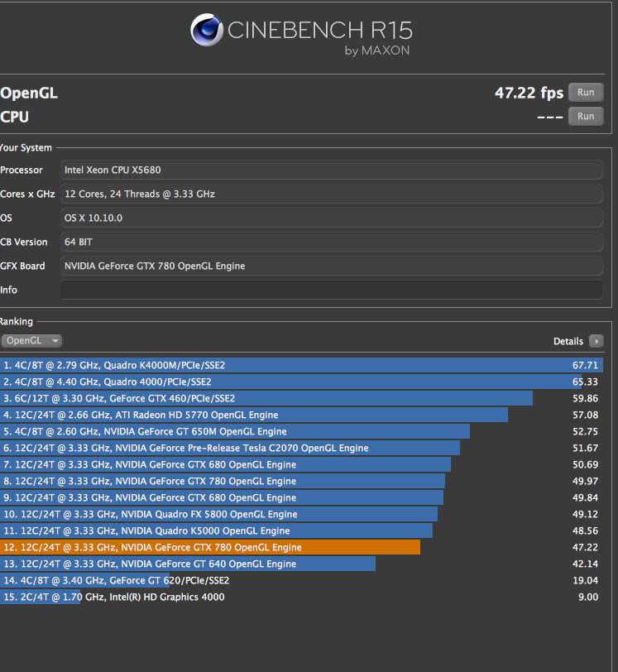Screen dimensions: 618x672
Task: Select ranking row 9 GTX 680
Action: pyautogui.click(x=301, y=497)
